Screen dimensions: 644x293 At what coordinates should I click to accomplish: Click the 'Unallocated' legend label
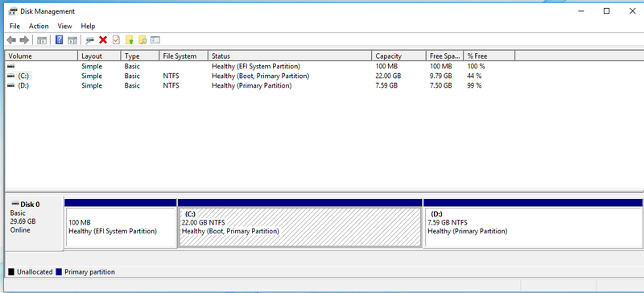click(x=35, y=272)
